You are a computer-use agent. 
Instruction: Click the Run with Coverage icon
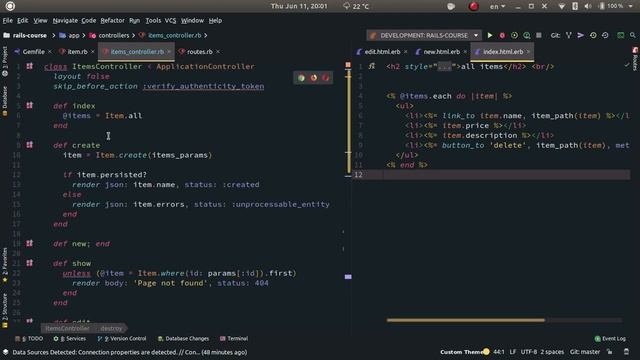click(x=514, y=36)
